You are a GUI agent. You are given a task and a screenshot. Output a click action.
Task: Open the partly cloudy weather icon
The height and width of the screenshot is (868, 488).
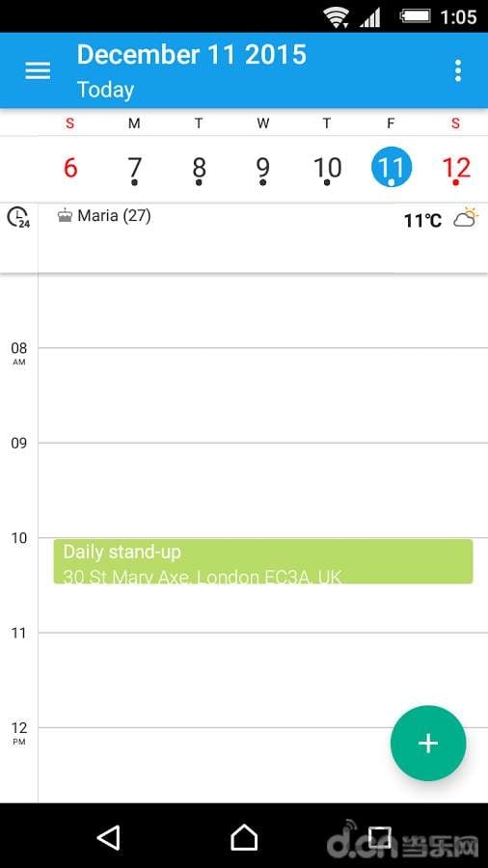click(x=466, y=218)
